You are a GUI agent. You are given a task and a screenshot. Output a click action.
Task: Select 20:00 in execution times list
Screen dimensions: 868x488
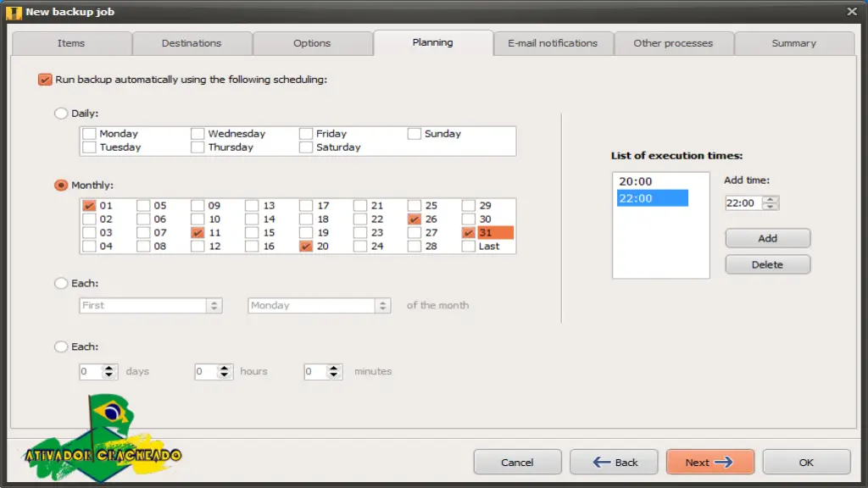pyautogui.click(x=653, y=181)
